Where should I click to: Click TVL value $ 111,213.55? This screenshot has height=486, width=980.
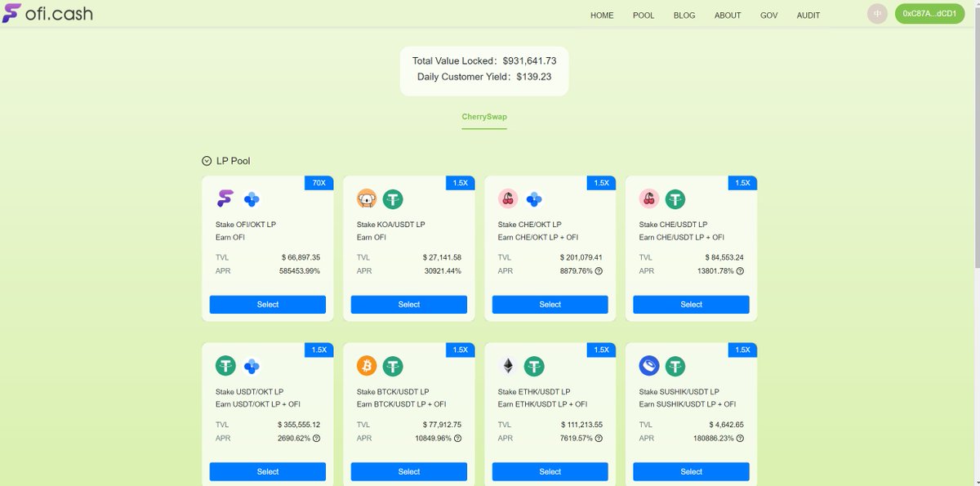click(x=581, y=425)
